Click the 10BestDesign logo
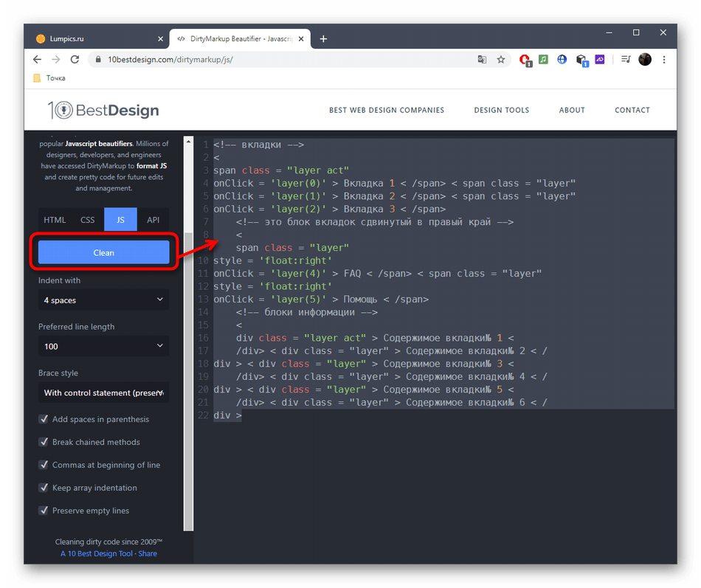Image resolution: width=701 pixels, height=588 pixels. pos(103,111)
